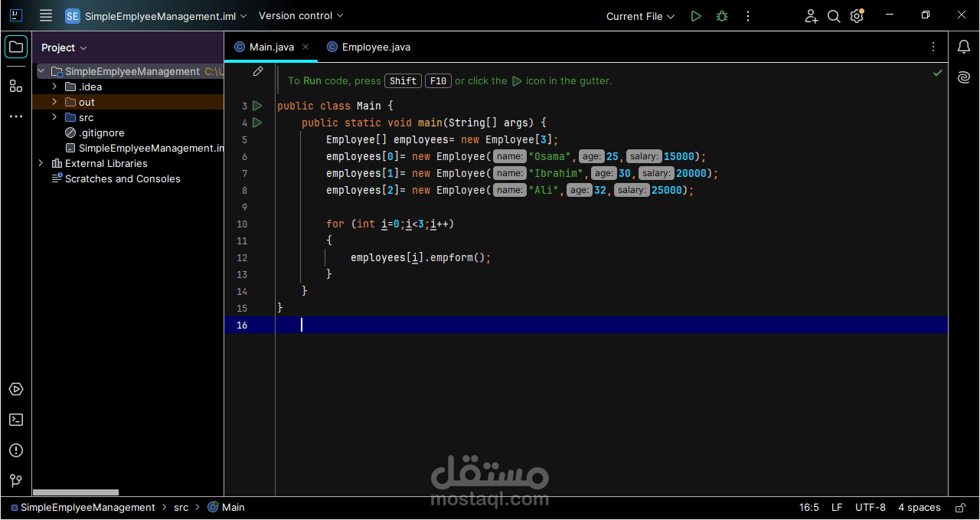Open the Project tool window icon
This screenshot has height=520, width=980.
tap(16, 47)
